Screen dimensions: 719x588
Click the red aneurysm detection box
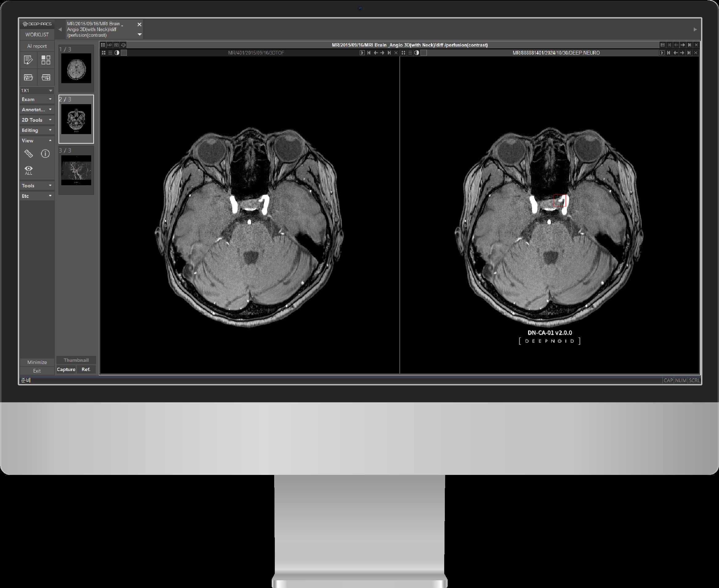pyautogui.click(x=559, y=201)
